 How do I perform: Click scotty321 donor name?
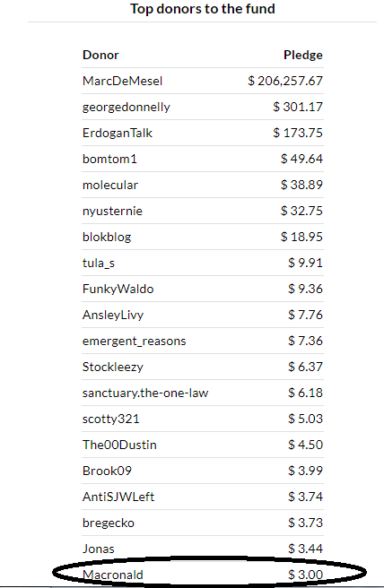pos(110,419)
